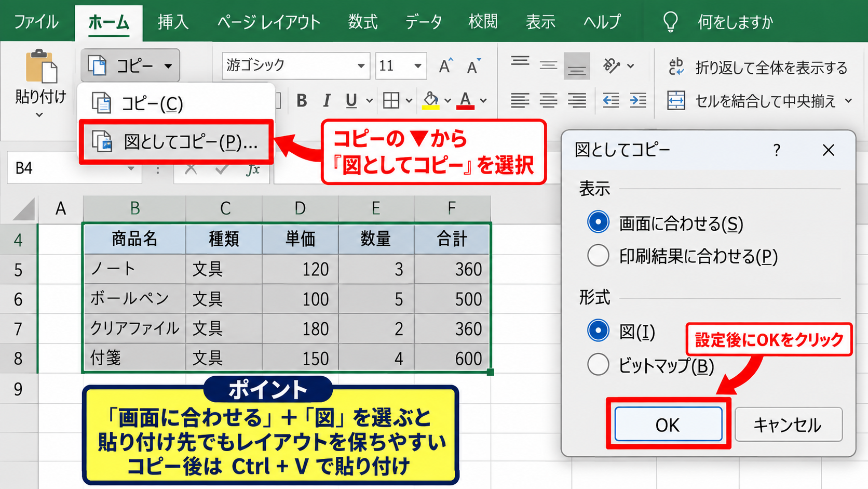Expand the underline style arrow

[370, 101]
